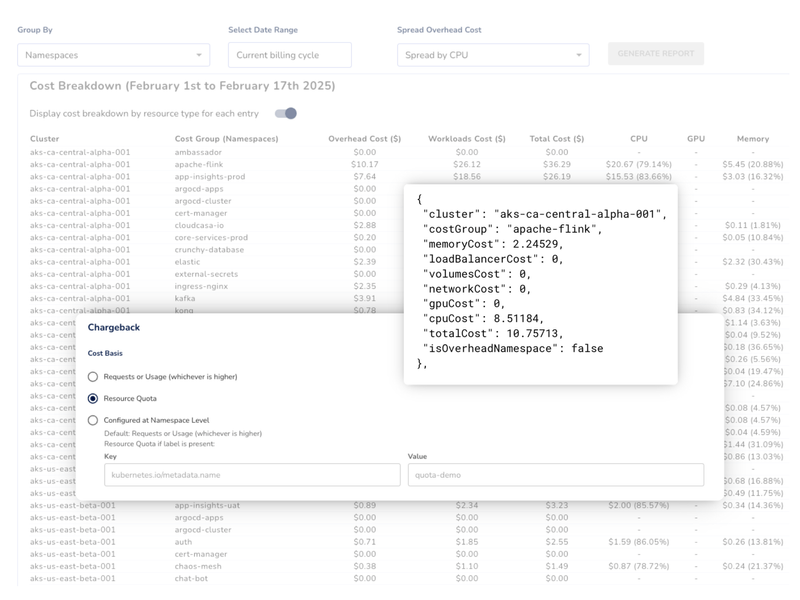
Task: Click the cpuCost line in JSON popup
Action: click(x=483, y=319)
